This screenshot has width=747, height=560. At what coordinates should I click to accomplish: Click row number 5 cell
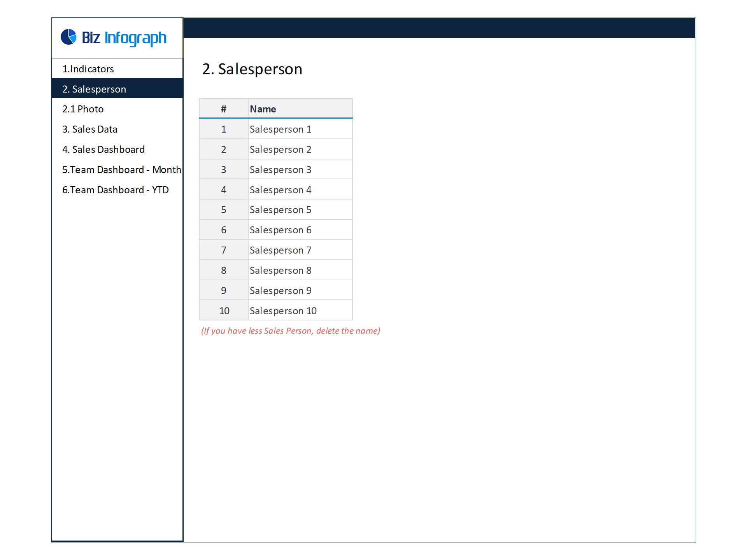coord(224,210)
